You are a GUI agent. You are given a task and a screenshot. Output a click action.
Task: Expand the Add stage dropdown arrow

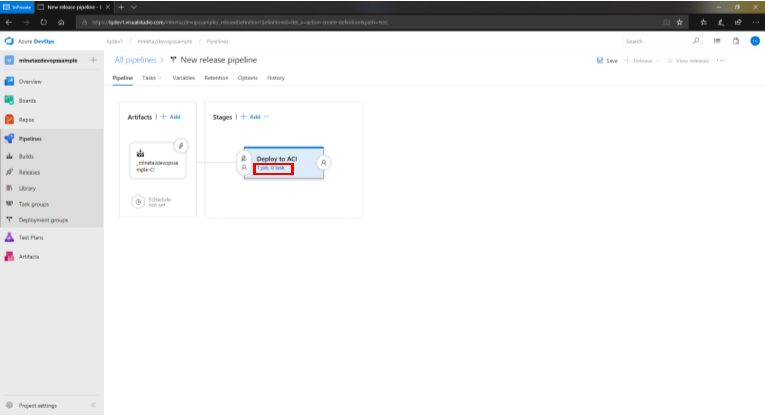(x=266, y=117)
